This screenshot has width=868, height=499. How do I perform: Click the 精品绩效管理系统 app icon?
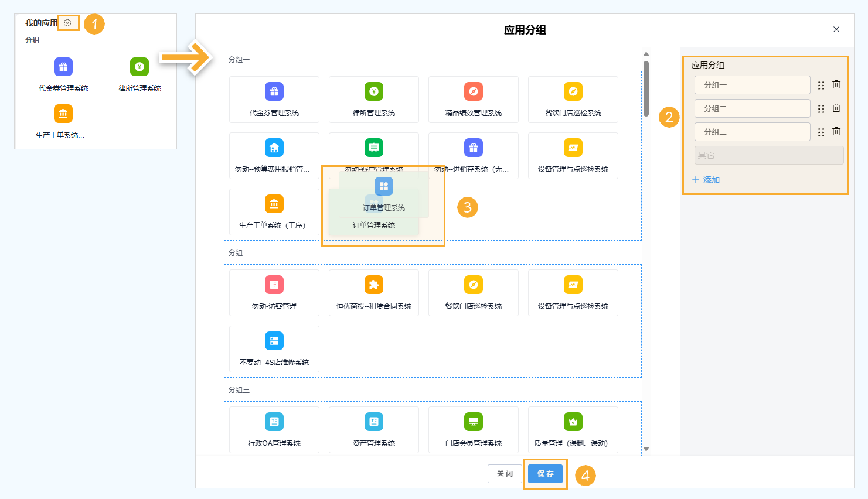pyautogui.click(x=473, y=100)
